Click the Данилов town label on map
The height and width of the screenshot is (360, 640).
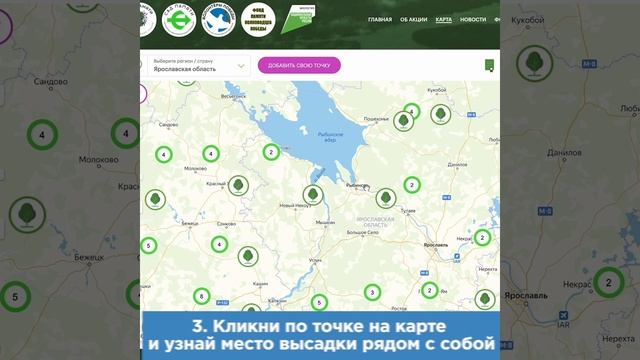[458, 164]
